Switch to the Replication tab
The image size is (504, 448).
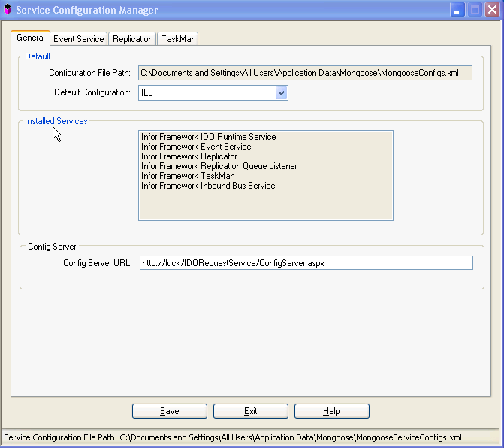pos(133,39)
